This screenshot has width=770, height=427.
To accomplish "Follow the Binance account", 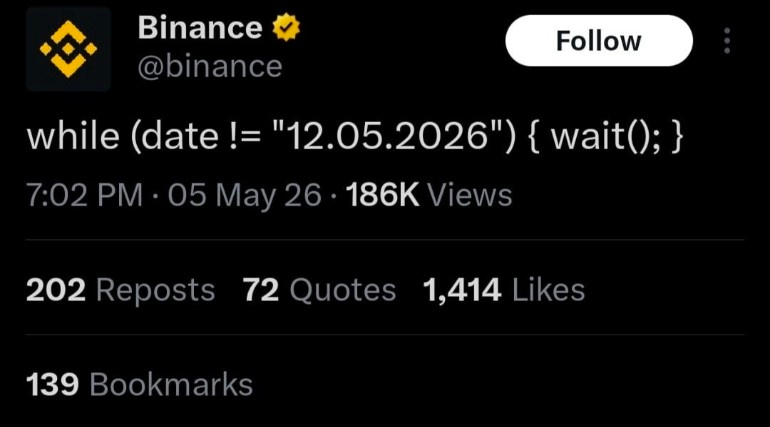I will [x=599, y=41].
